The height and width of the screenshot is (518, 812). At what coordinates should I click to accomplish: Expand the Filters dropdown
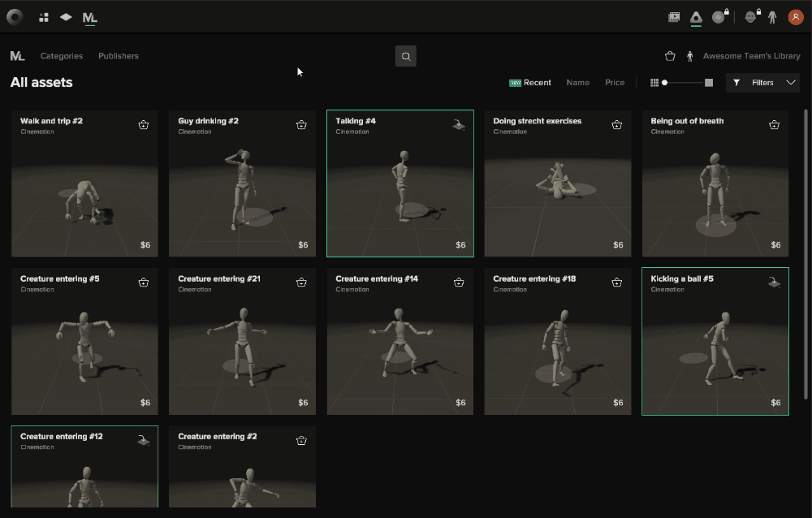762,82
